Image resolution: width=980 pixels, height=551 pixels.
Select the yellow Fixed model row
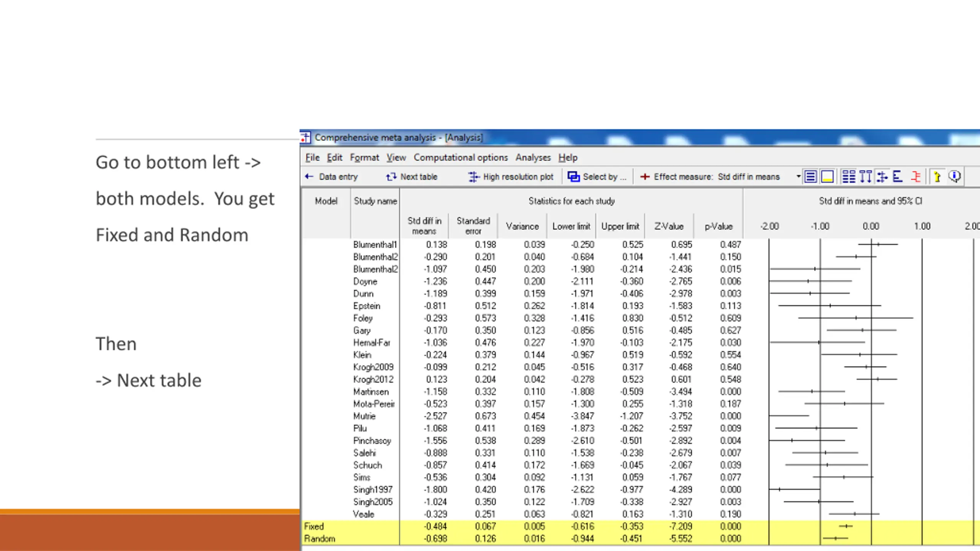tap(639, 527)
